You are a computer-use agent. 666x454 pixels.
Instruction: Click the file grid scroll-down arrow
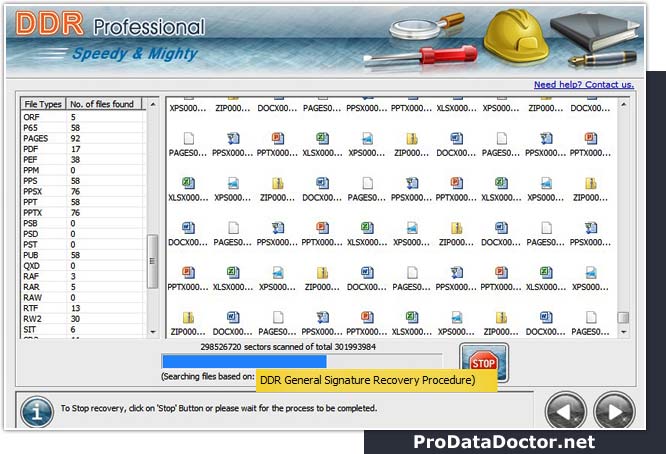623,332
